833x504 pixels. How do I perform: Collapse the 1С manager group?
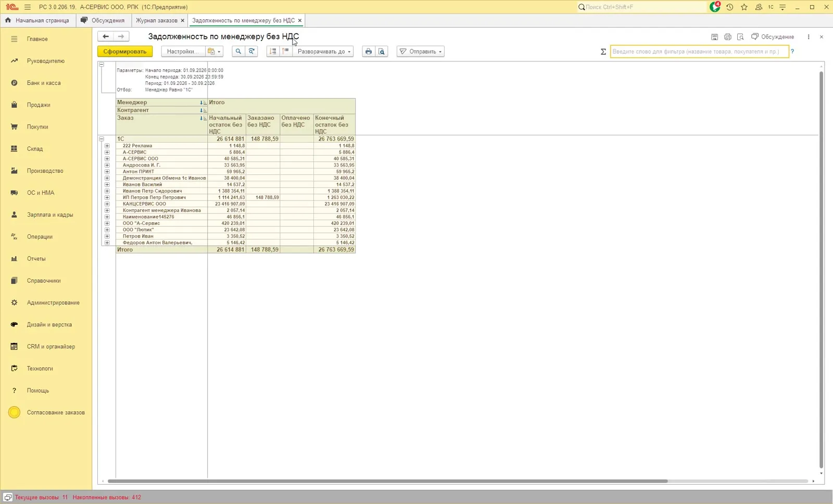click(102, 139)
